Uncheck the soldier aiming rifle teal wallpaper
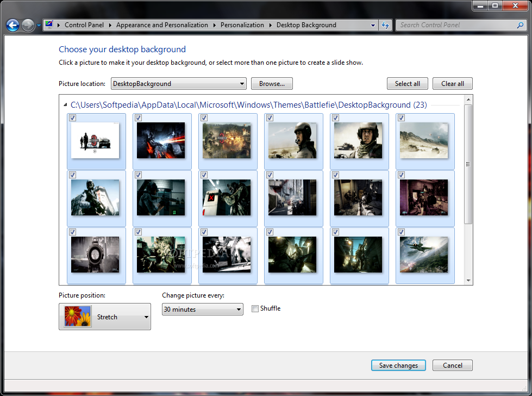Viewport: 532px width, 396px height. coord(138,175)
